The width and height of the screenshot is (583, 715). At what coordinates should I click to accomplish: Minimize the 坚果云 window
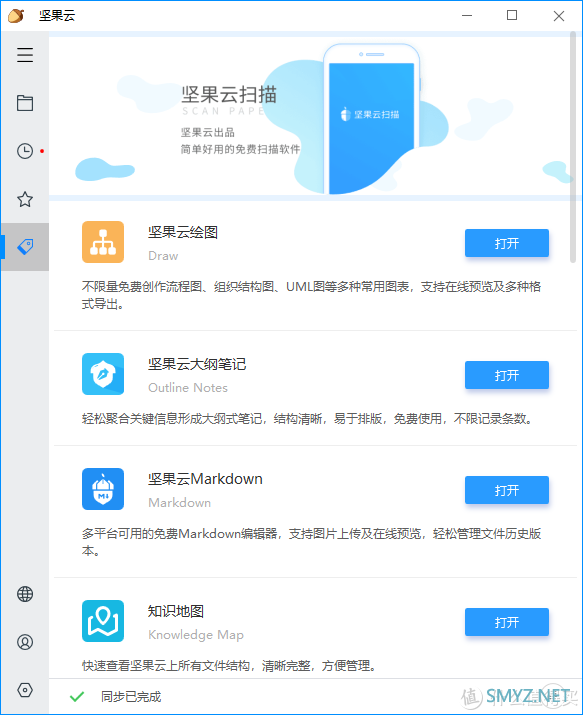point(467,16)
